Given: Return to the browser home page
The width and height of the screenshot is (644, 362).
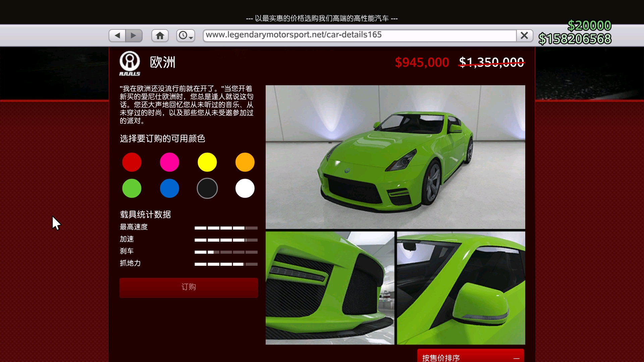Looking at the screenshot, I should pos(160,35).
